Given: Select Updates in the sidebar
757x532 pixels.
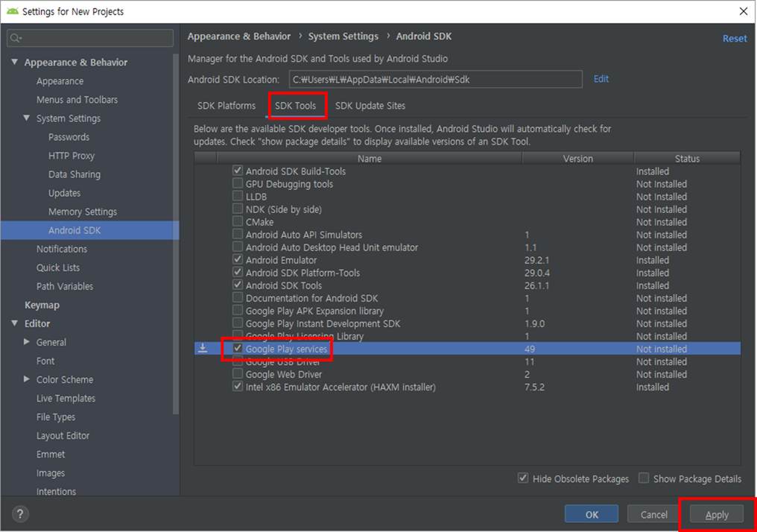Looking at the screenshot, I should (x=64, y=193).
